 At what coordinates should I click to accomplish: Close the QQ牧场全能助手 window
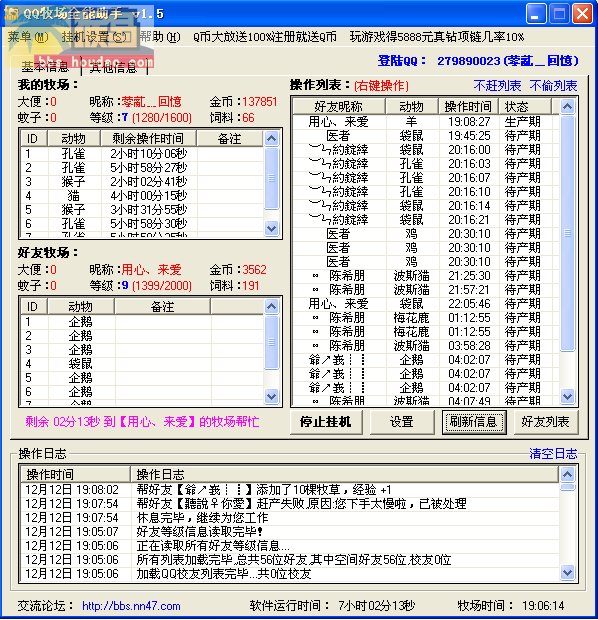pos(583,14)
